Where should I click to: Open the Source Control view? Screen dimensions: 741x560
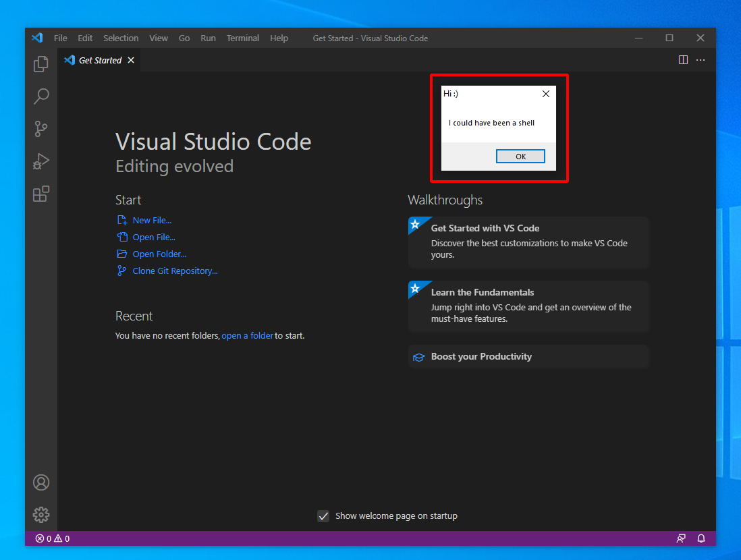41,129
